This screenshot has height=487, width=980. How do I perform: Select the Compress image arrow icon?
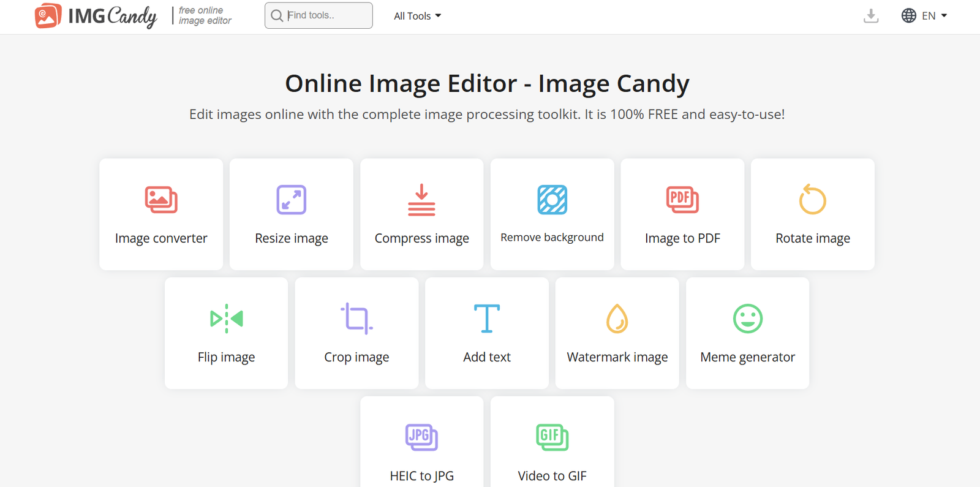421,200
